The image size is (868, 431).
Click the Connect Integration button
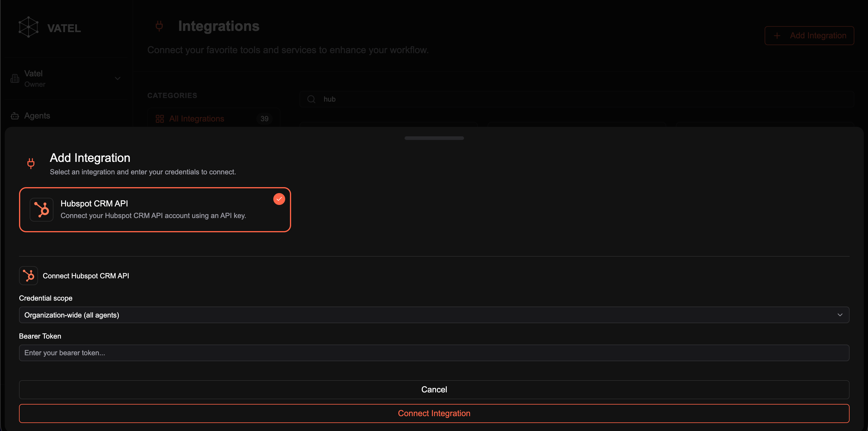[434, 413]
